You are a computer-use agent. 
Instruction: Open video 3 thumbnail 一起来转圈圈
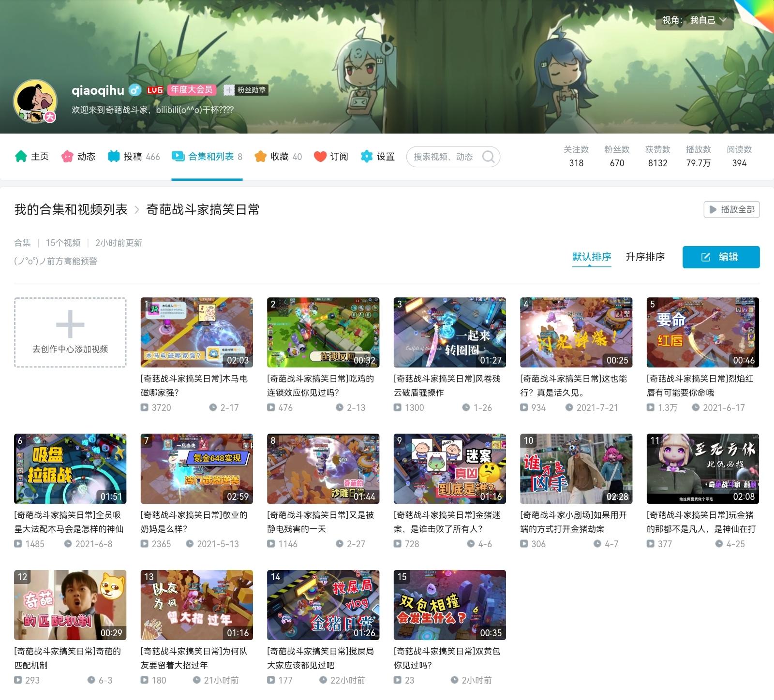click(x=450, y=333)
